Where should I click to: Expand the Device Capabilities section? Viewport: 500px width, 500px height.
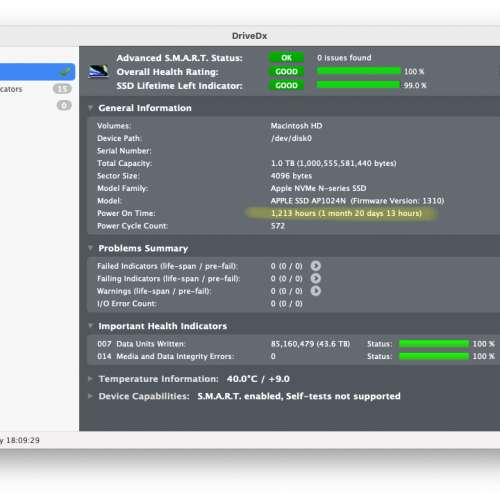90,396
